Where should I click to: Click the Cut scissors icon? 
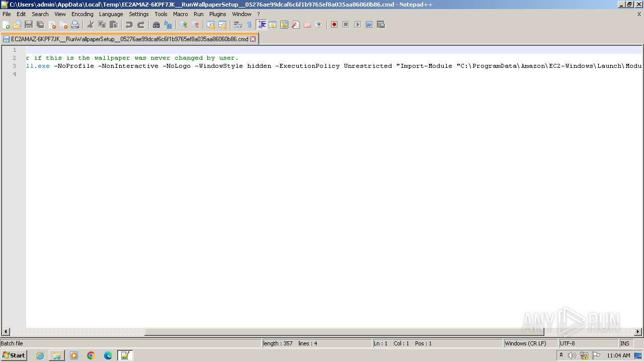pos(91,25)
